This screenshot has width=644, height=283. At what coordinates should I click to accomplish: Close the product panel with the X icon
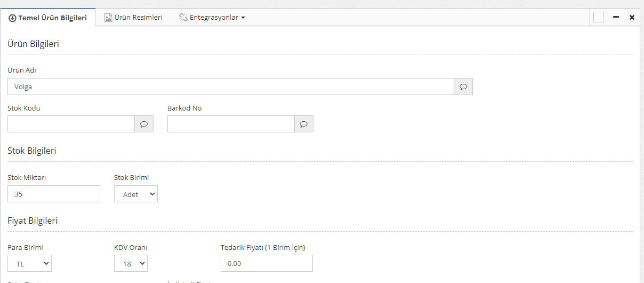pos(632,17)
